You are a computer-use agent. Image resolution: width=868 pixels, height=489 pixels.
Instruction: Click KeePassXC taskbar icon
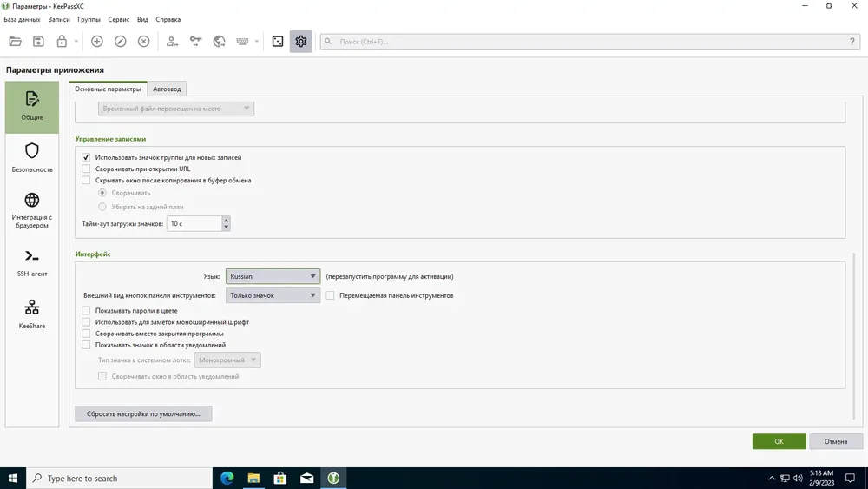click(333, 478)
